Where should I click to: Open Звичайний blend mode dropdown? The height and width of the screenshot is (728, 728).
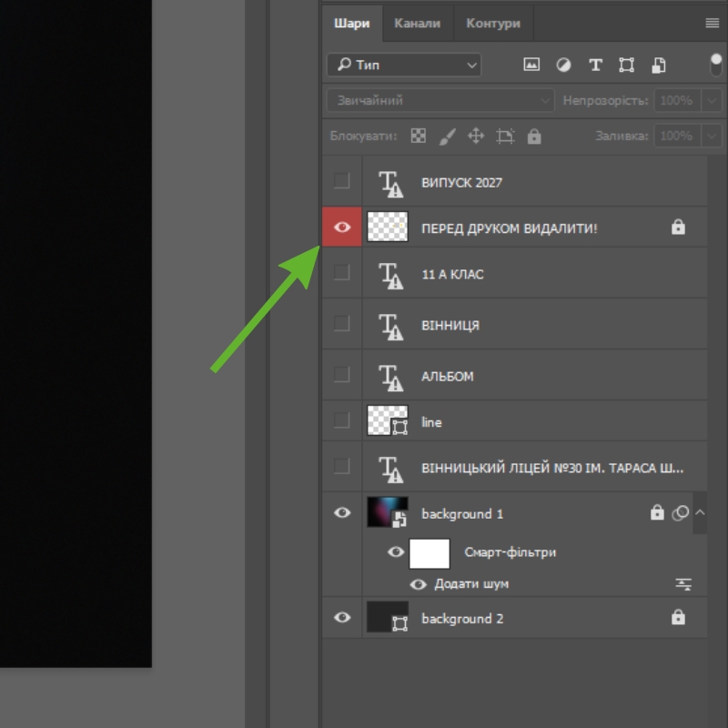pos(440,100)
